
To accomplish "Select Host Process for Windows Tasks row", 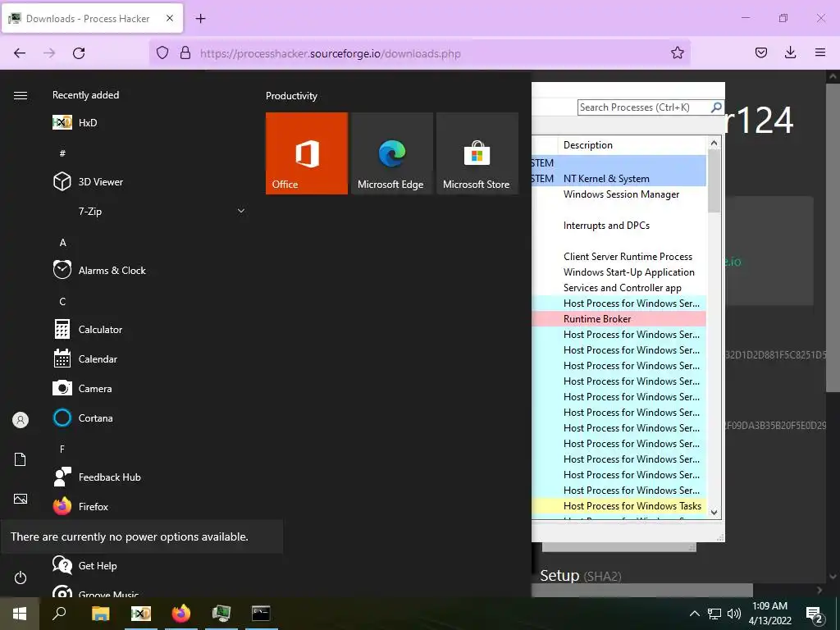I will 619,505.
